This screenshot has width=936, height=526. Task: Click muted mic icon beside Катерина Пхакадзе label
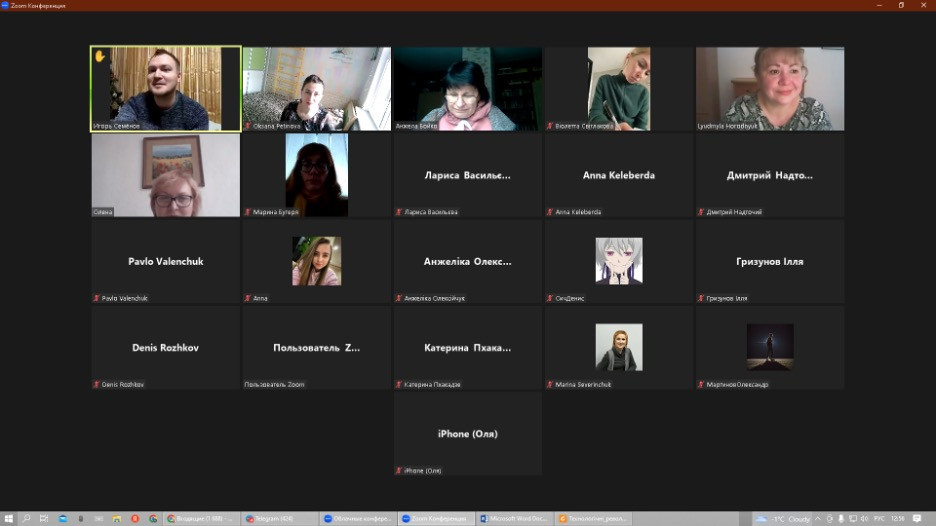(x=399, y=384)
